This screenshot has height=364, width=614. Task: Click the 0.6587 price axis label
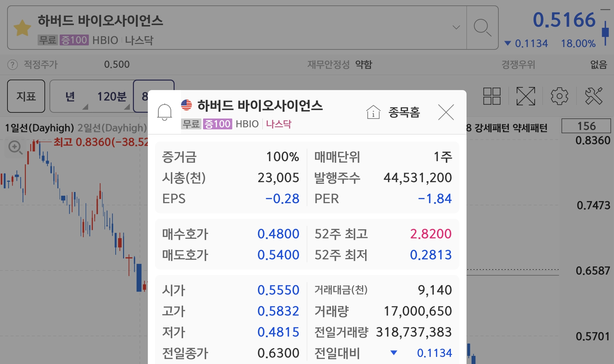[x=593, y=271]
